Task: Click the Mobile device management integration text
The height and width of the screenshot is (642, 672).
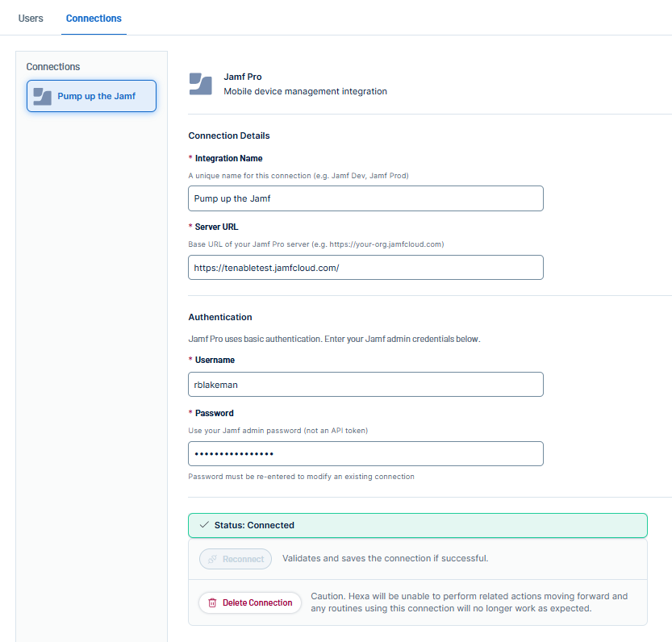Action: [x=305, y=91]
